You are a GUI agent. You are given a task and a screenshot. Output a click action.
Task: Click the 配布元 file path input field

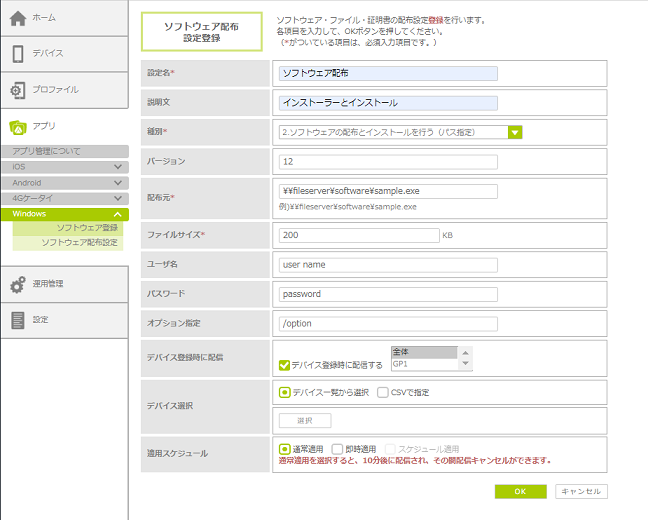389,191
